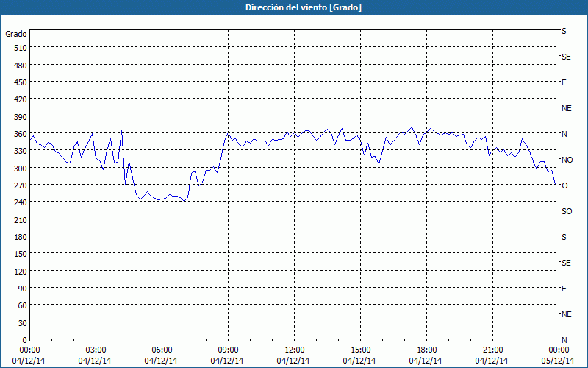This screenshot has height=368, width=588.
Task: Click the 'SO' compass label on right axis
Action: [x=567, y=211]
